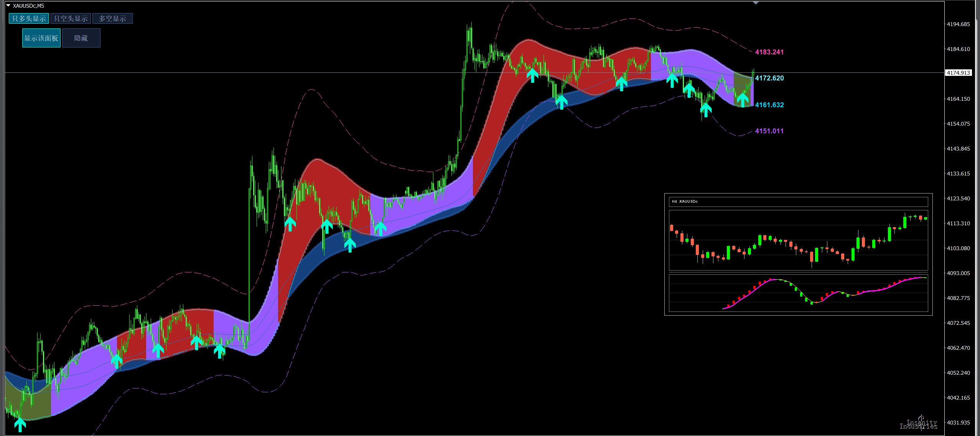Click the magenta trend line sub-panel
Screen dimensions: 980x436
click(x=798, y=293)
